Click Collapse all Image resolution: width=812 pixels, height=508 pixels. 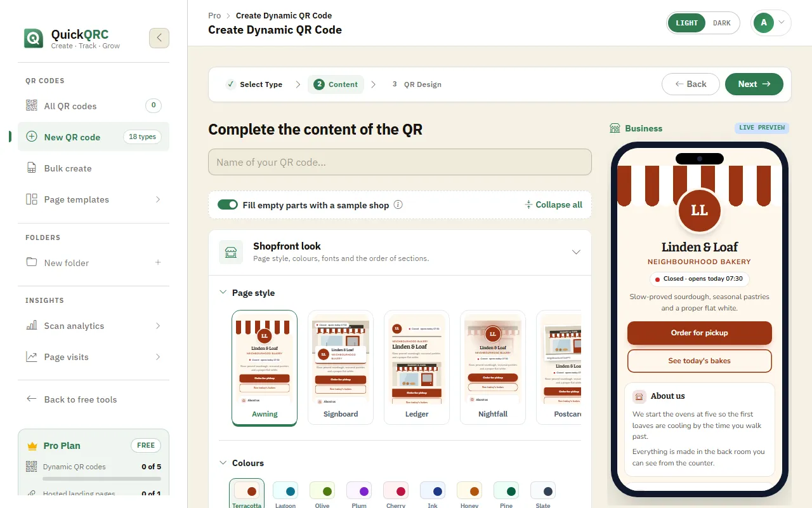tap(553, 204)
